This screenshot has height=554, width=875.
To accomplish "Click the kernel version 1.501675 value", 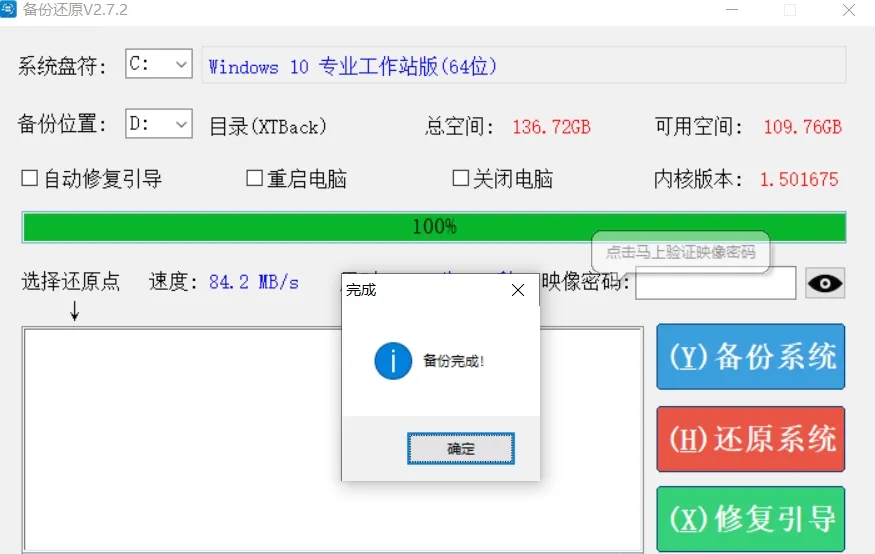I will pos(799,179).
